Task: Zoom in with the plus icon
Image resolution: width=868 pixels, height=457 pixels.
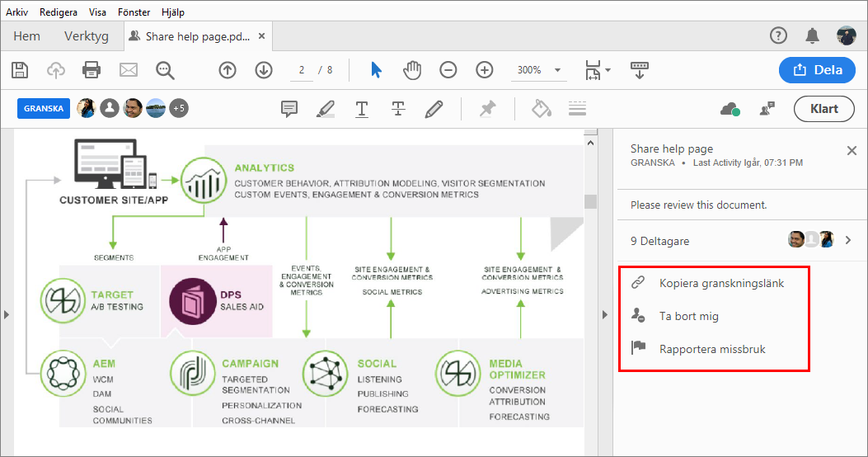Action: (485, 70)
